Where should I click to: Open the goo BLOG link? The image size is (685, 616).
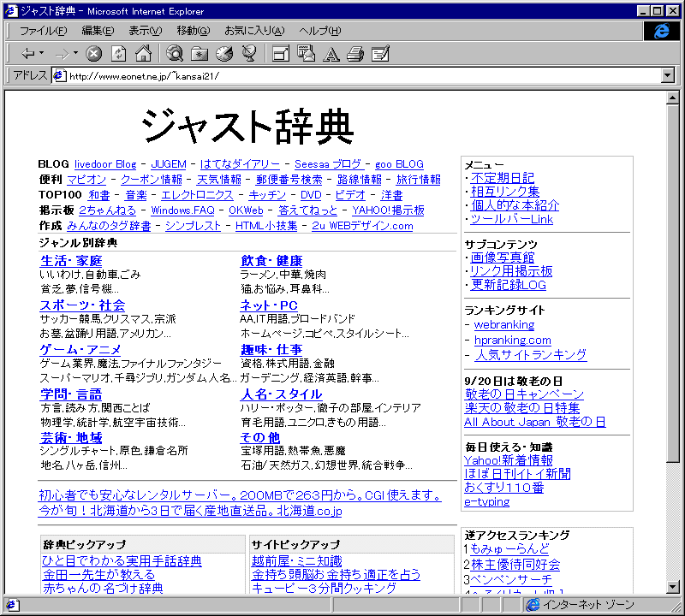click(x=399, y=164)
